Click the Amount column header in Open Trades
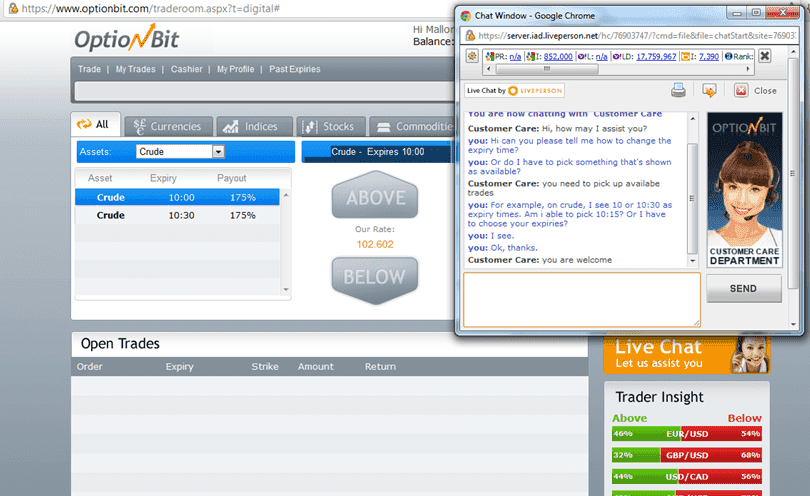The height and width of the screenshot is (496, 810). [x=316, y=366]
